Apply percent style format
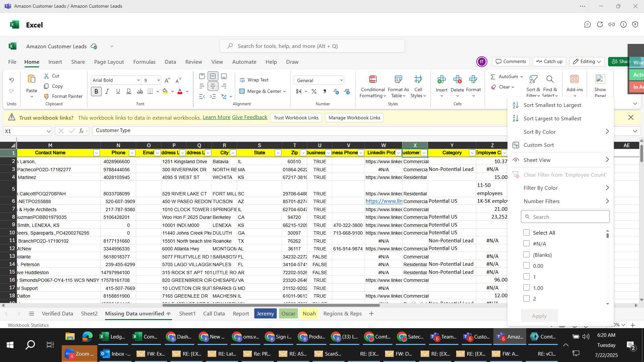Viewport: 644px width, 362px height. 314,91
